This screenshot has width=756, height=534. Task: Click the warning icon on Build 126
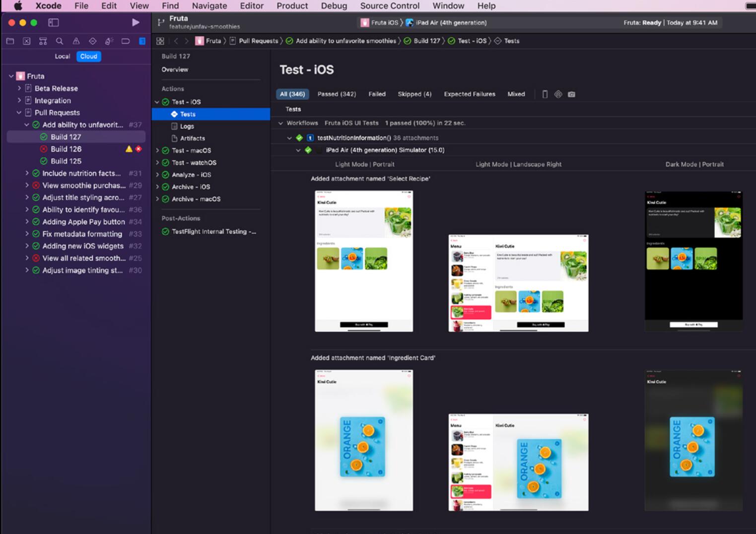129,149
